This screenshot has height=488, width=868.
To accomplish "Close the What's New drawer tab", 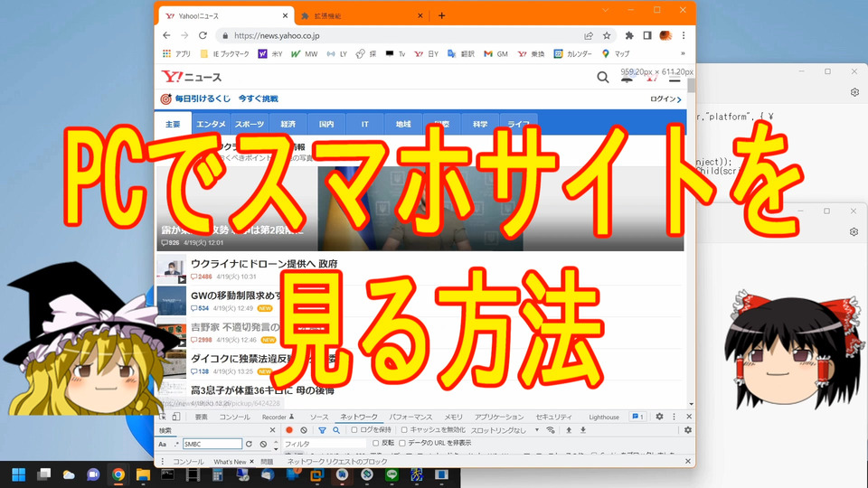I will (x=252, y=462).
